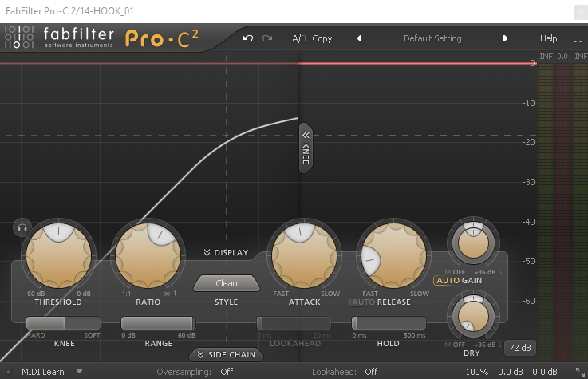Viewport: 588px width, 379px height.
Task: Click the input level 0.0 dB value
Action: point(511,372)
